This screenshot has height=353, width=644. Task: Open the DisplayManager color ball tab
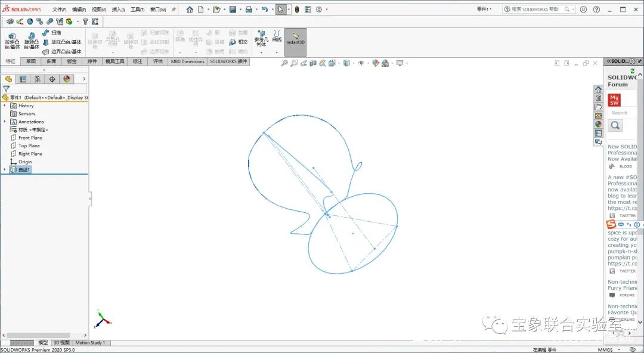point(67,79)
